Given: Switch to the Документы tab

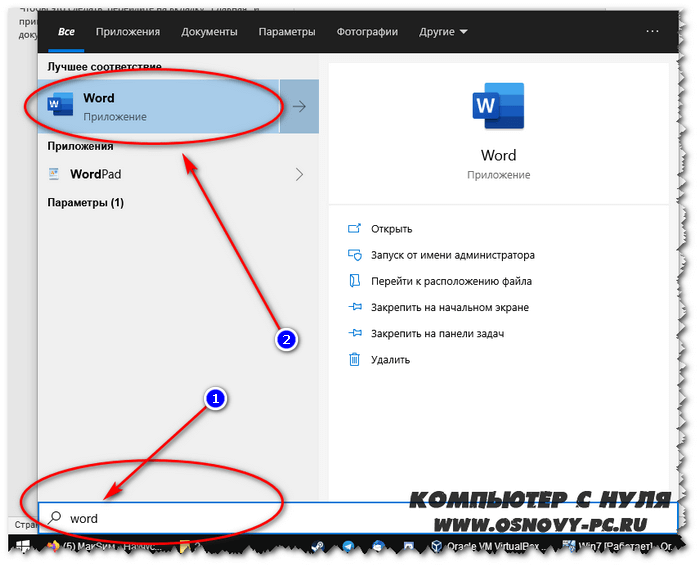Looking at the screenshot, I should pos(209,32).
